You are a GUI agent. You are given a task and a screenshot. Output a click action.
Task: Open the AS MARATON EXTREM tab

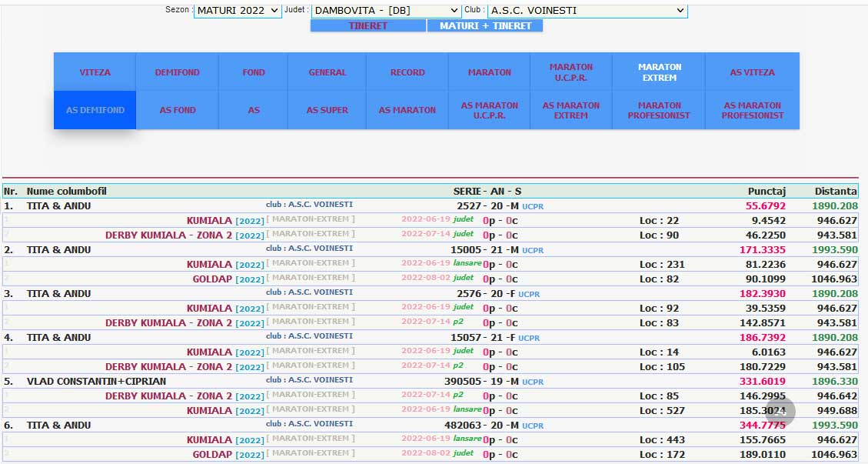pyautogui.click(x=570, y=110)
